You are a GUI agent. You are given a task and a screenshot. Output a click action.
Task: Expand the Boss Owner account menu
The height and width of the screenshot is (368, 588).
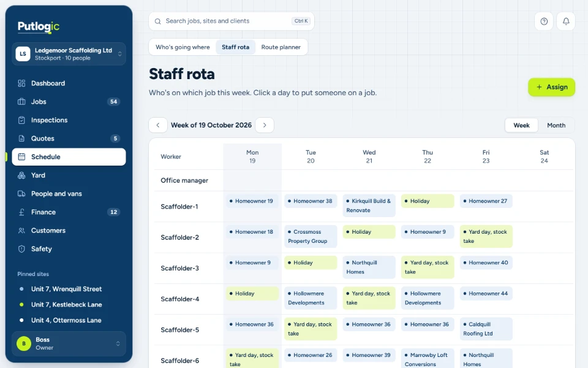click(69, 343)
